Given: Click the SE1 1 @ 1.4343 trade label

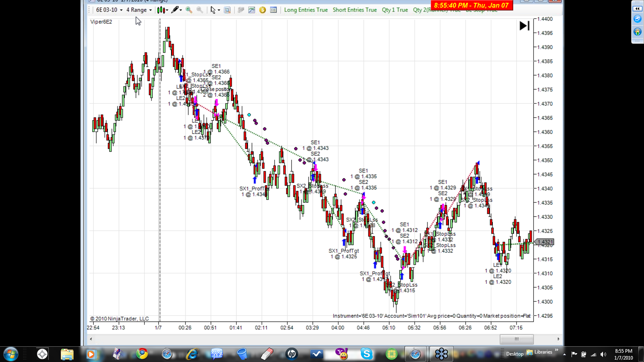Looking at the screenshot, I should click(x=316, y=145).
